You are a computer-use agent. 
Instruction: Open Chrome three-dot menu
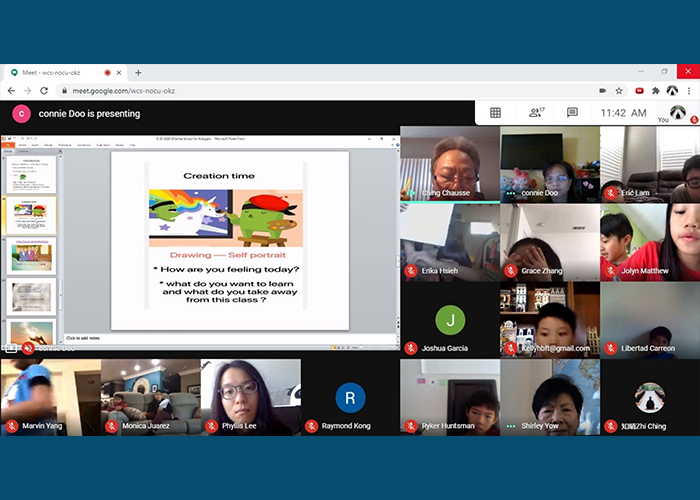click(x=689, y=91)
